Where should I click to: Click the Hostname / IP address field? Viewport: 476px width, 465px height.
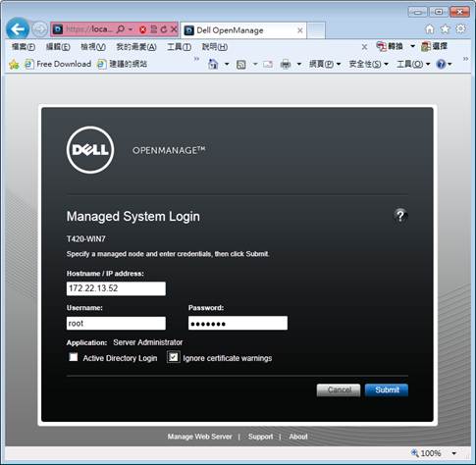[116, 288]
